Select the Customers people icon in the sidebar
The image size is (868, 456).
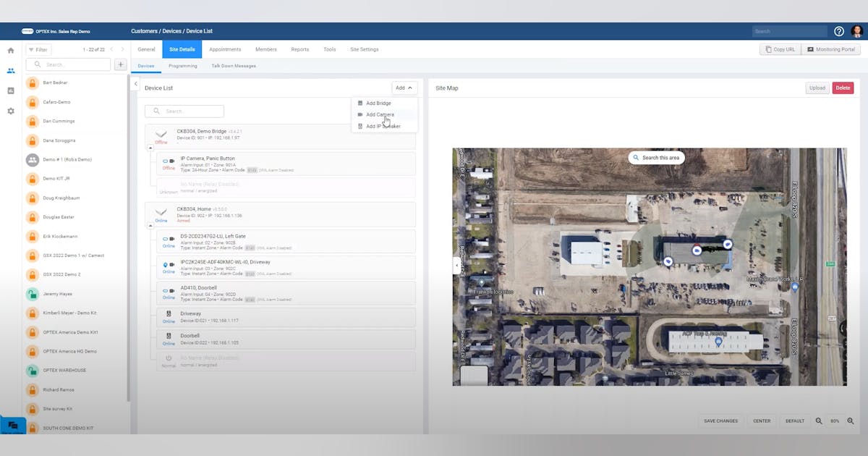click(10, 71)
